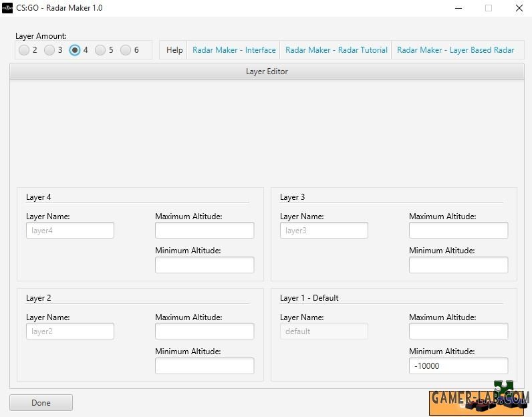The height and width of the screenshot is (417, 532).
Task: Open Radar Maker - Interface help link
Action: coord(234,50)
